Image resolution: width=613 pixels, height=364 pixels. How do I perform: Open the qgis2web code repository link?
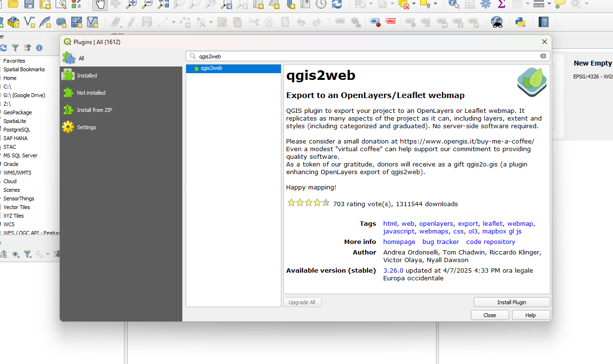(490, 242)
